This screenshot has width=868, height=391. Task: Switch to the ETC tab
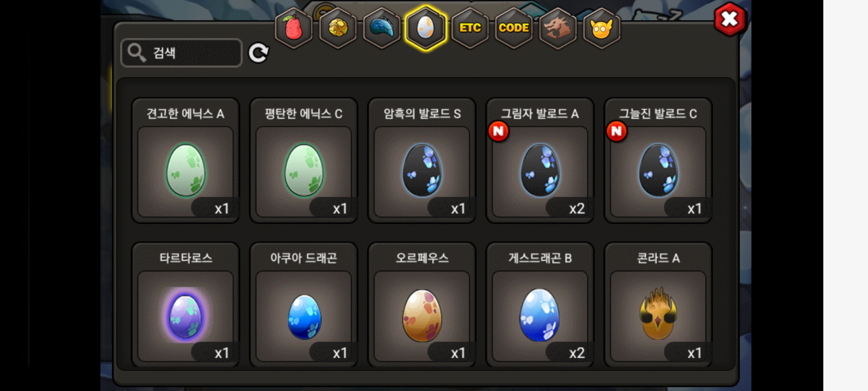click(470, 28)
